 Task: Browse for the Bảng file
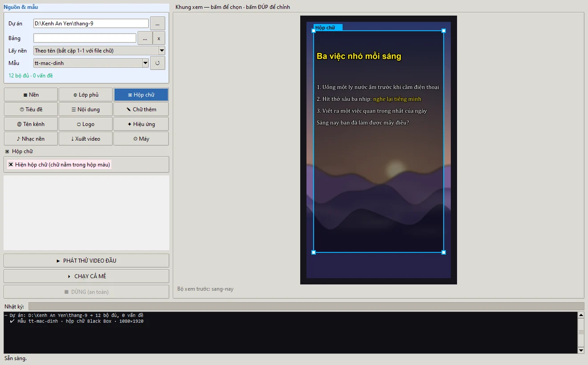click(145, 38)
